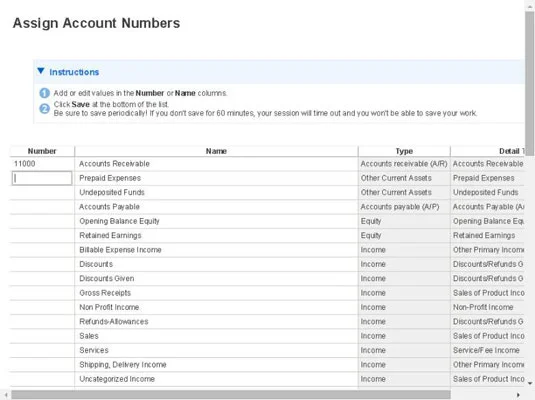This screenshot has height=400, width=535.
Task: Click the horizontal scrollbar thumb
Action: (231, 395)
